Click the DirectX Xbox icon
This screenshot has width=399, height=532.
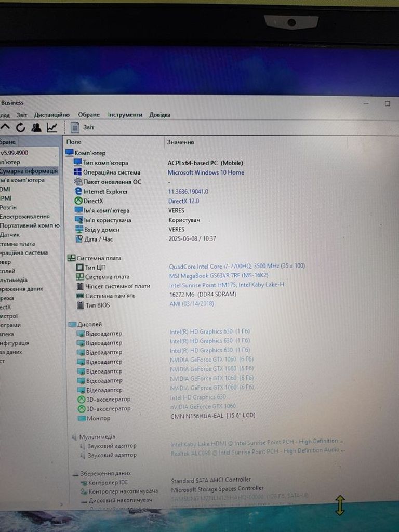78,201
